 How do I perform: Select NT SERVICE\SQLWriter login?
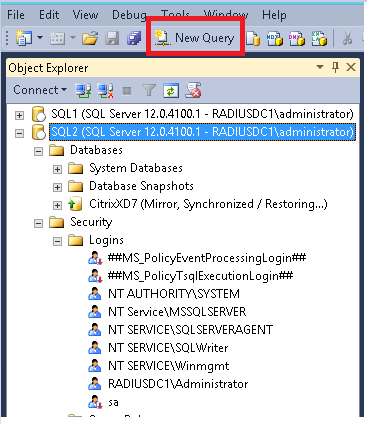tap(168, 348)
